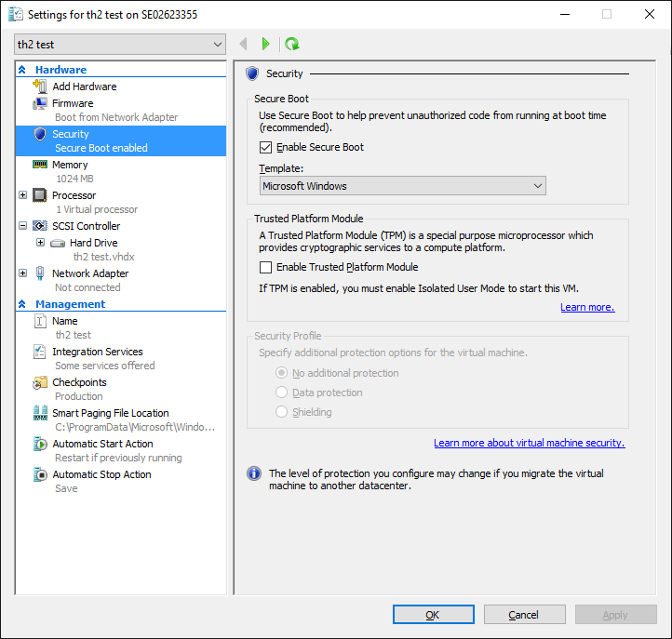The image size is (672, 639).
Task: Click the Cancel button
Action: pos(525,615)
